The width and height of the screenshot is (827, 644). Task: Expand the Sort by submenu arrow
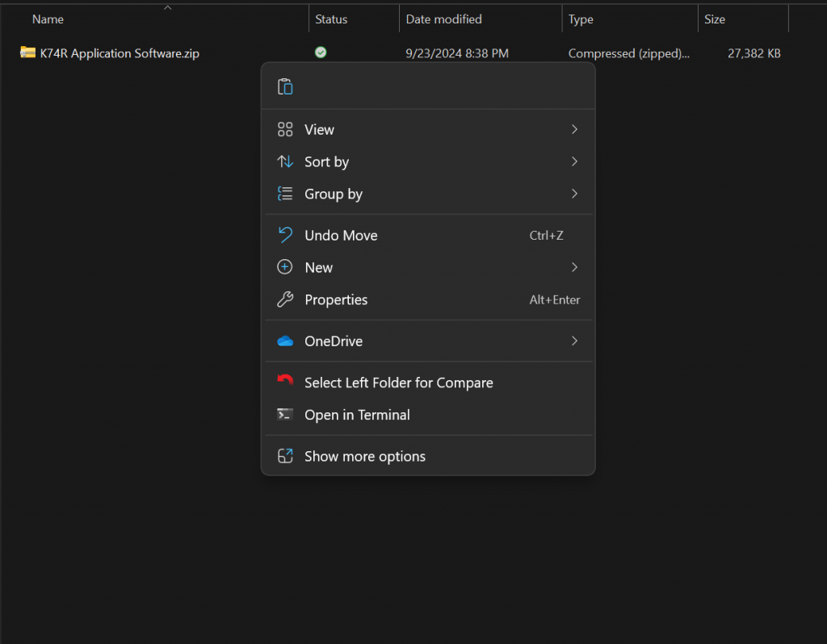tap(574, 162)
